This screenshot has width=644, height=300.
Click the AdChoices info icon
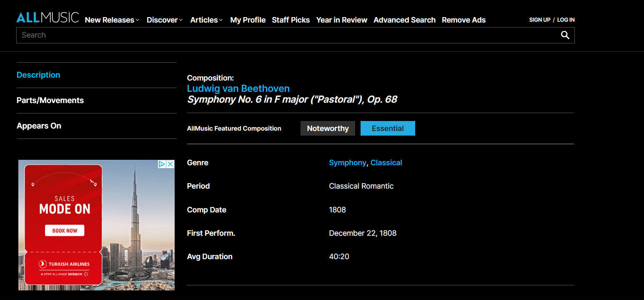click(x=162, y=164)
